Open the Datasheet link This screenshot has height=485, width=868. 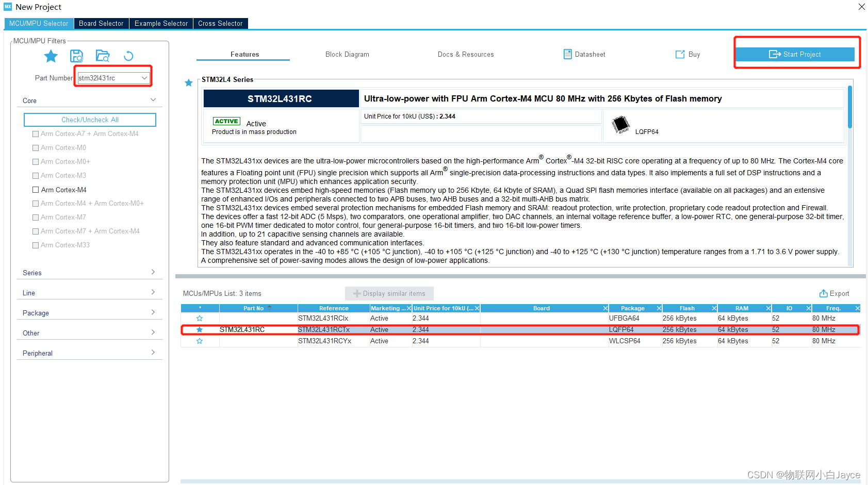[x=584, y=54]
